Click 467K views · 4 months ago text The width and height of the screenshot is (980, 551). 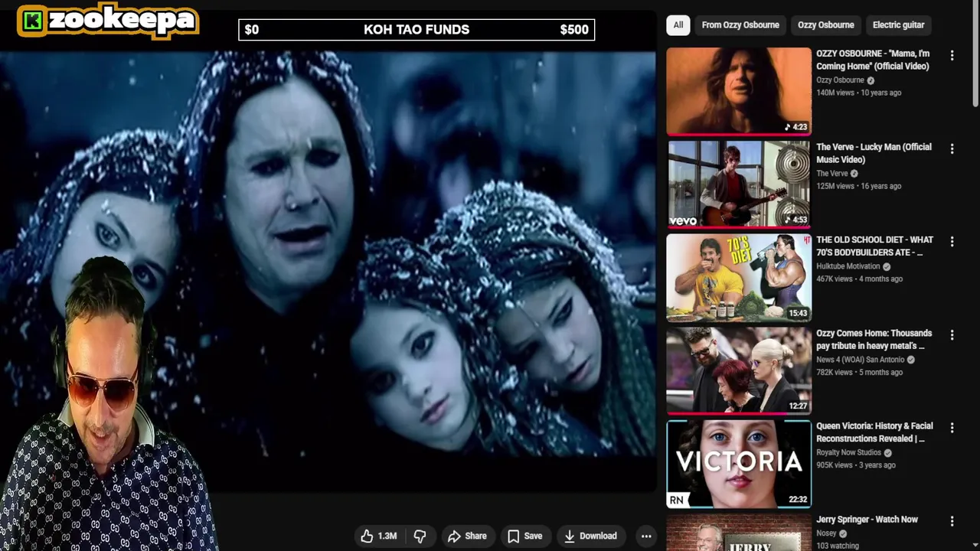click(x=859, y=279)
